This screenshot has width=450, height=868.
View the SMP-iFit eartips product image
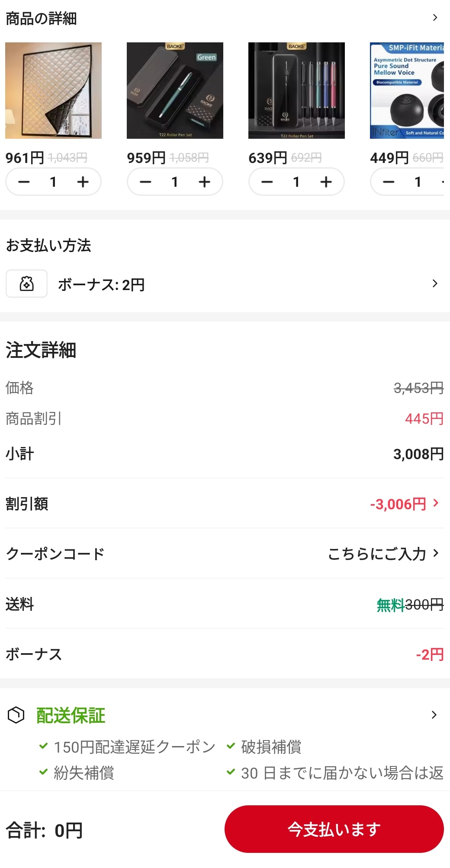(407, 90)
